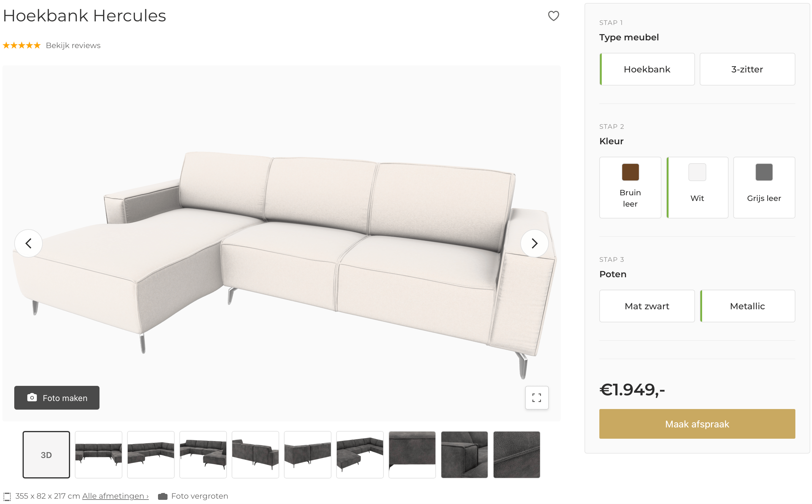Click the five-star rating icons

tap(21, 45)
